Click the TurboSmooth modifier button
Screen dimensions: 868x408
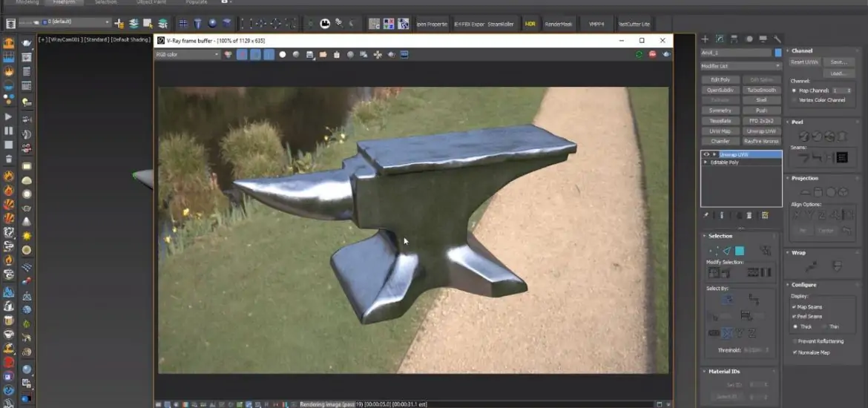tap(761, 90)
